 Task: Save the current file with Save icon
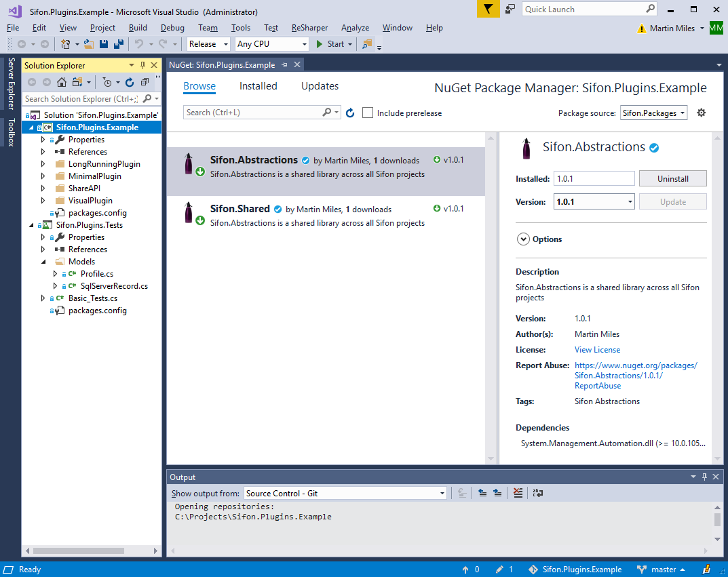pos(104,44)
